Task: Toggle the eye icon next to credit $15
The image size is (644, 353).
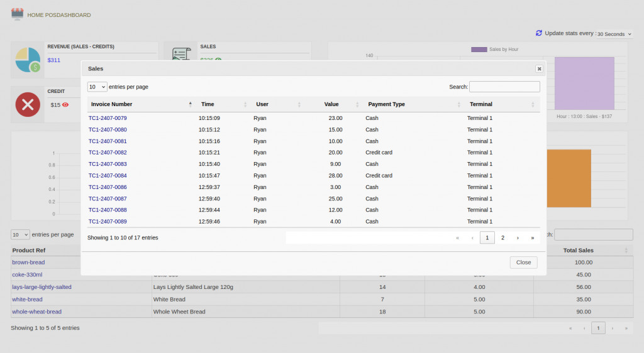Action: 65,105
